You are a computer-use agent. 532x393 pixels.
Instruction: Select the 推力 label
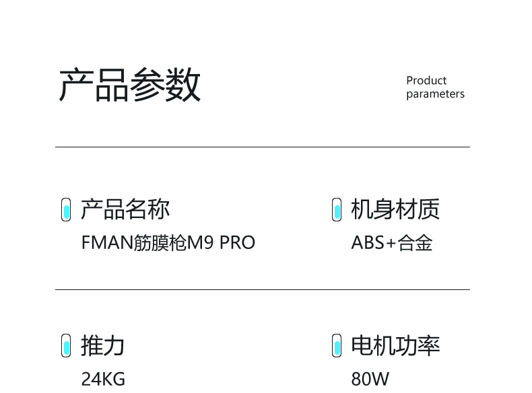pos(103,345)
